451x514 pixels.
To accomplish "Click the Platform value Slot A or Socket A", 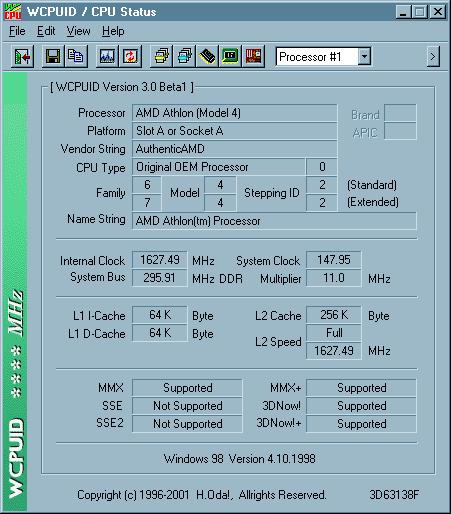I will 235,131.
